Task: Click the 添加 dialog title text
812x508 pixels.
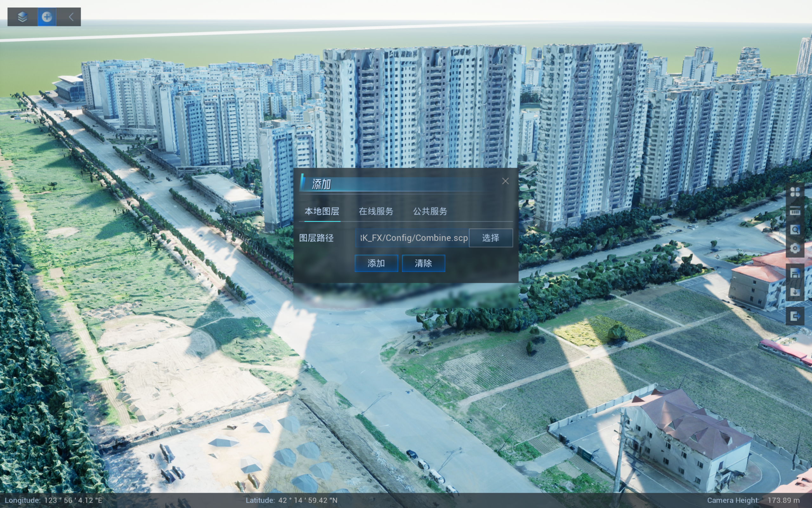Action: [x=321, y=184]
